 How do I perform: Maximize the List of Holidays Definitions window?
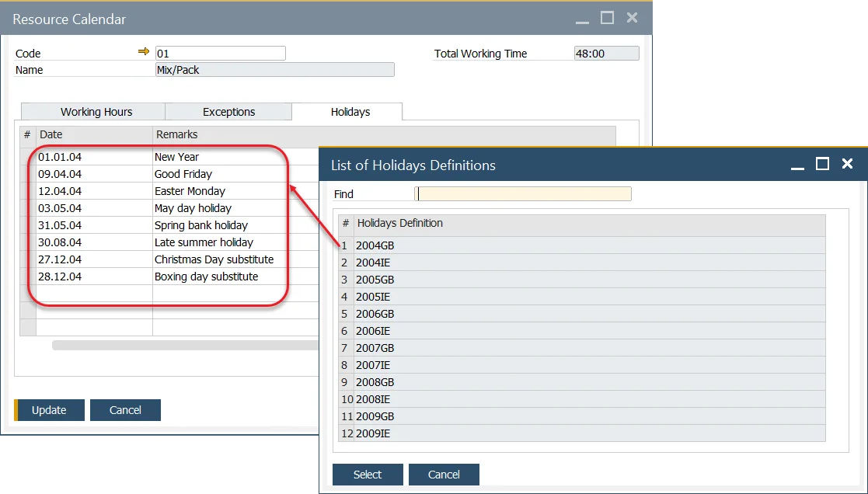821,164
